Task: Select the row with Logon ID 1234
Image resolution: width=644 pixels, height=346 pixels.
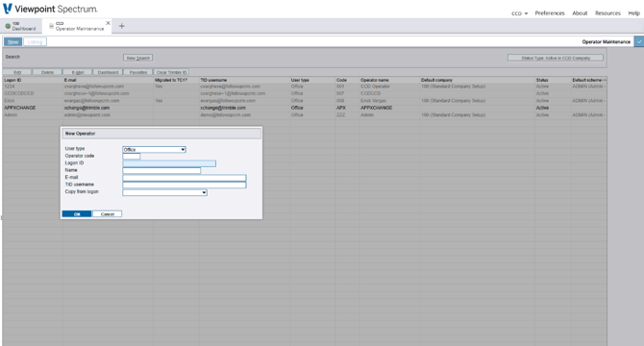Action: click(x=305, y=86)
